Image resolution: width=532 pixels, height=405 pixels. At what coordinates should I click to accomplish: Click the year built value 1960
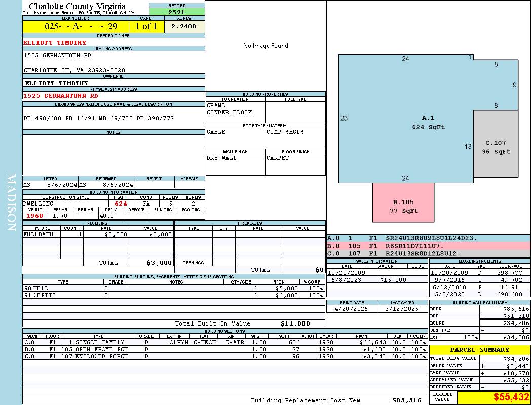(34, 216)
